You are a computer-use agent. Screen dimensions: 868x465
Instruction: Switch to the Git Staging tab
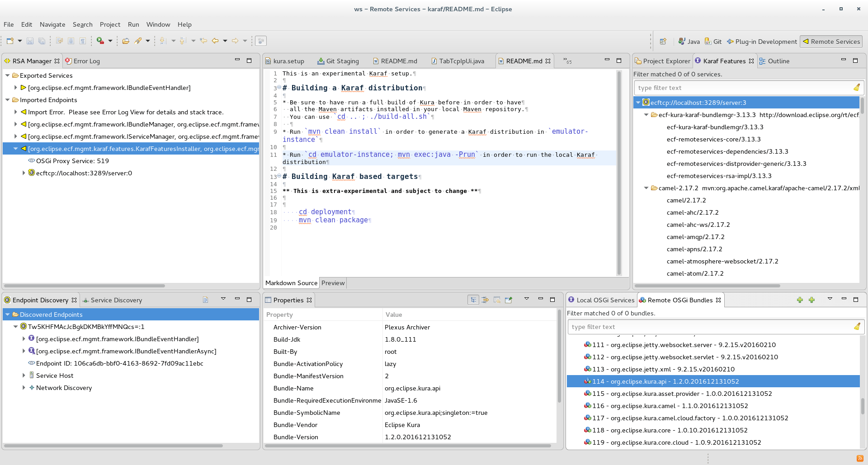click(x=342, y=61)
